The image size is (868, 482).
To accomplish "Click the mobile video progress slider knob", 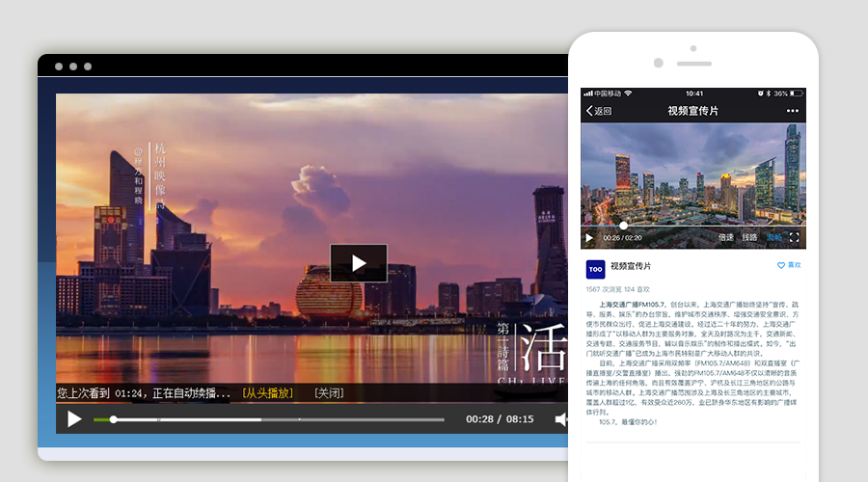I will point(623,226).
